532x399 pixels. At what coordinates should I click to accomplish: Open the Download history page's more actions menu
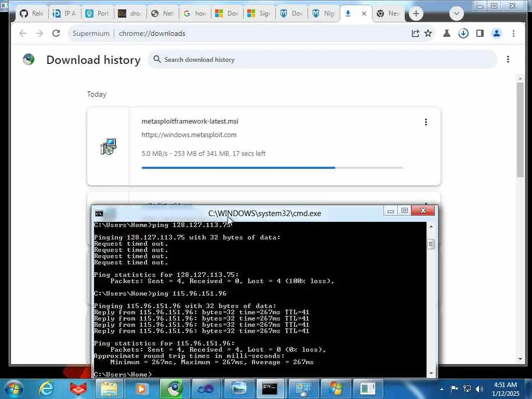click(x=508, y=59)
